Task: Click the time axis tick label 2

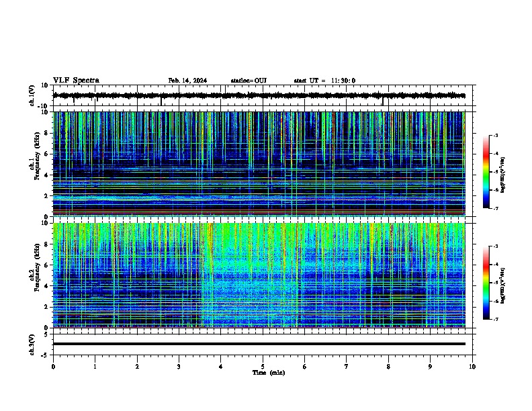Action: [x=137, y=367]
